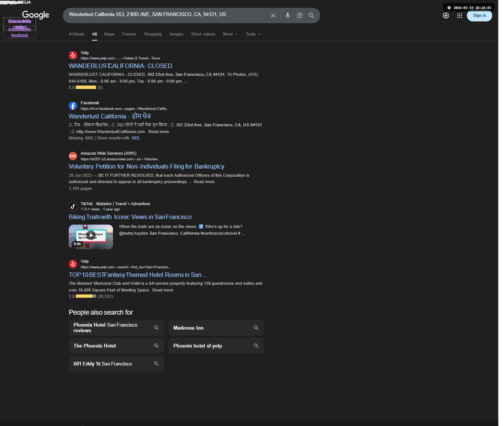Screen dimensions: 504x426
Task: Play the TikTok biking video thumbnail
Action: [91, 237]
